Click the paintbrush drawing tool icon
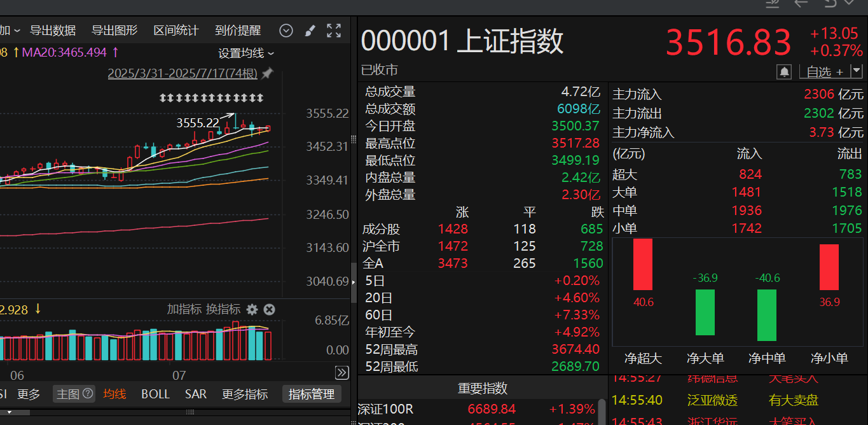 pos(310,31)
